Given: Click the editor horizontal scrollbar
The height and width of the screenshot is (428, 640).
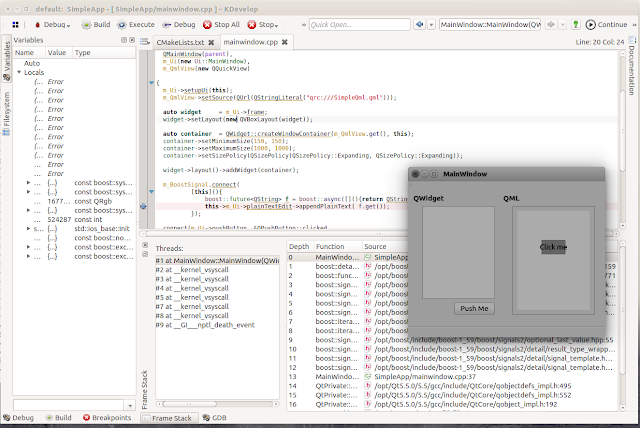Looking at the screenshot, I should (380, 234).
